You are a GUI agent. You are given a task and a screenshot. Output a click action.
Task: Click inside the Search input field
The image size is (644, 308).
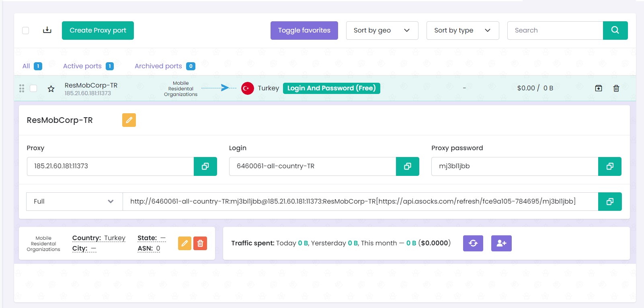(555, 31)
